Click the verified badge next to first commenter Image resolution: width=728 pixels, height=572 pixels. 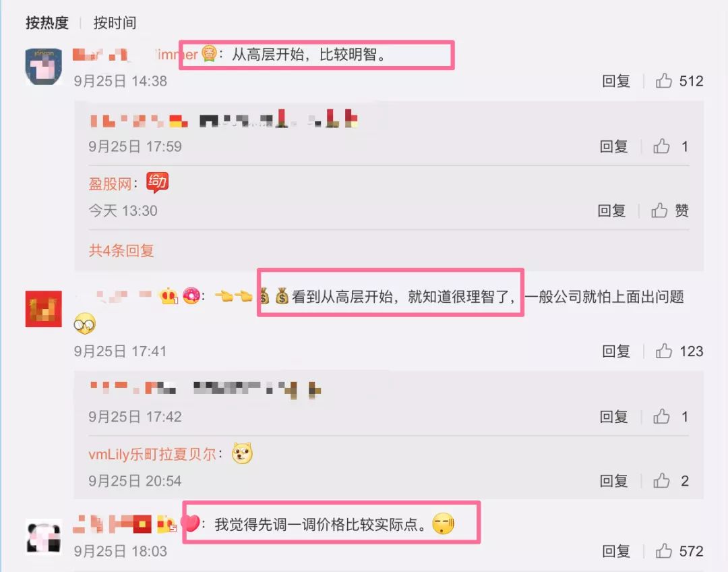pyautogui.click(x=210, y=53)
